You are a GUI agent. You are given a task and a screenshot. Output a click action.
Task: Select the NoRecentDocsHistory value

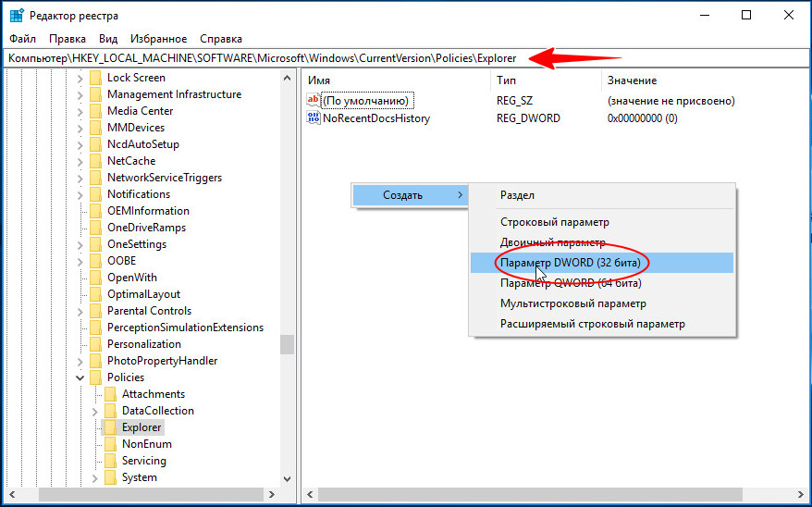coord(376,118)
